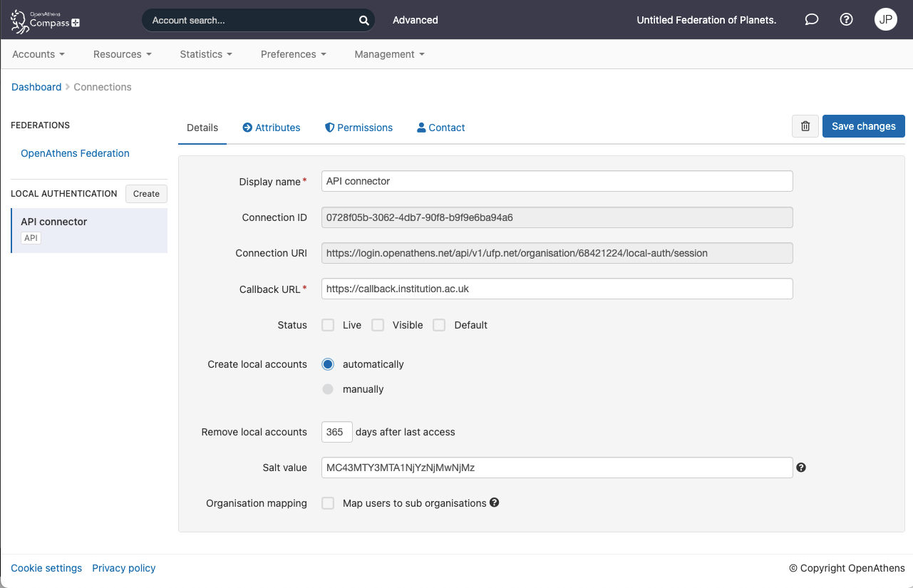Switch to the Permissions tab

pyautogui.click(x=359, y=127)
